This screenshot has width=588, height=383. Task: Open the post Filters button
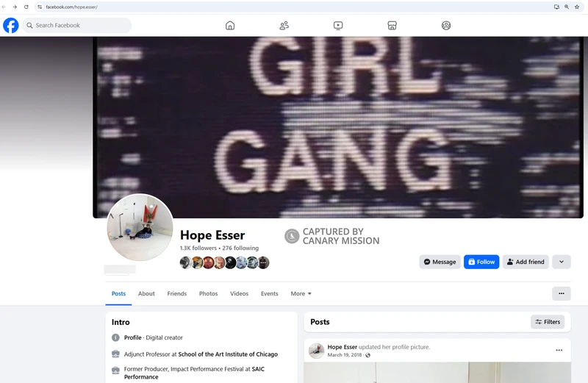point(548,322)
